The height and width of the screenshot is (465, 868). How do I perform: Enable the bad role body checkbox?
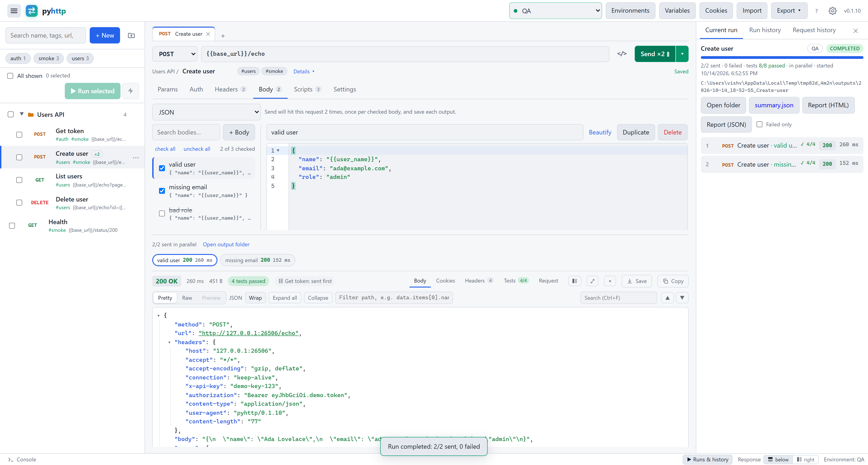click(162, 213)
